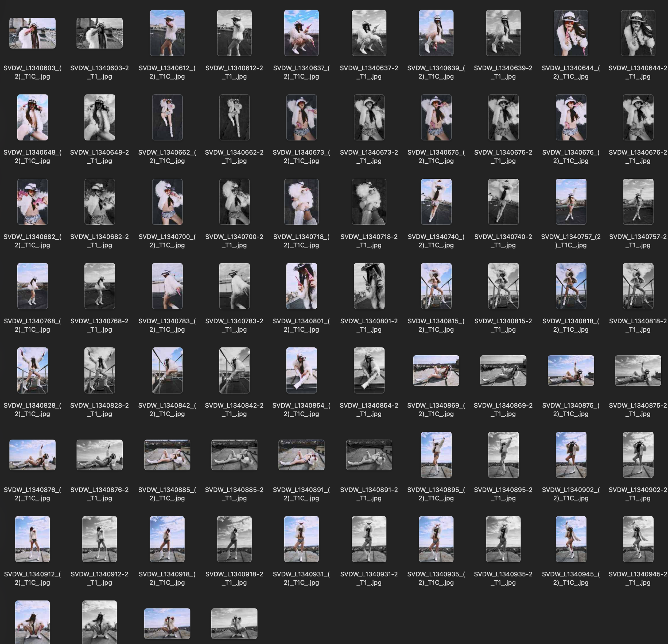Select file name SVDW_L1340676_(2)_T1C_.jpg
Image resolution: width=668 pixels, height=644 pixels.
click(571, 157)
